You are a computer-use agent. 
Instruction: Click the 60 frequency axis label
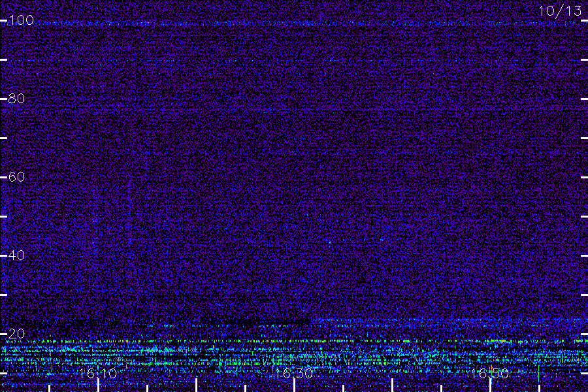pyautogui.click(x=16, y=176)
